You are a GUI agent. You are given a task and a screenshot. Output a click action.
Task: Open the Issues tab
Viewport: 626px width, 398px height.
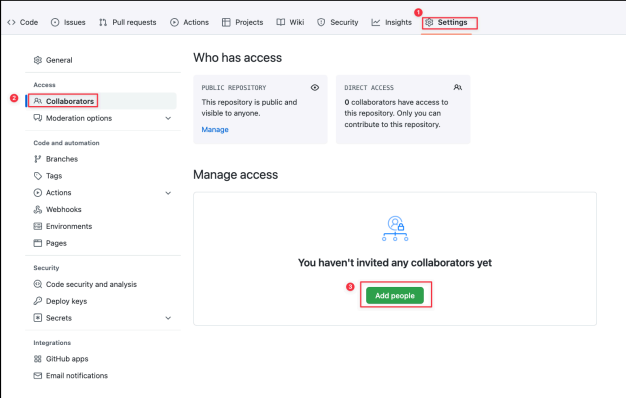(x=68, y=22)
